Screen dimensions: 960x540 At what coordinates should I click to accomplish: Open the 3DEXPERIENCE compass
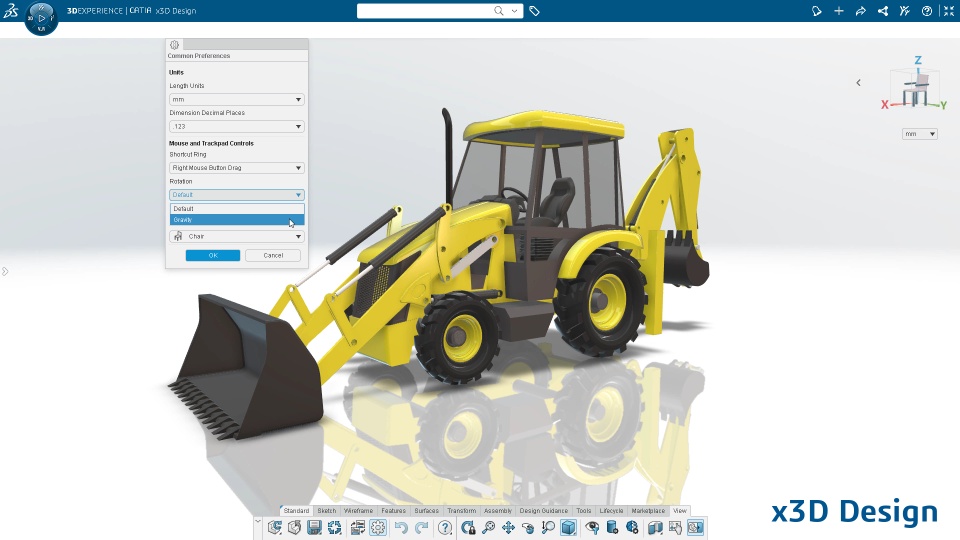pyautogui.click(x=41, y=18)
